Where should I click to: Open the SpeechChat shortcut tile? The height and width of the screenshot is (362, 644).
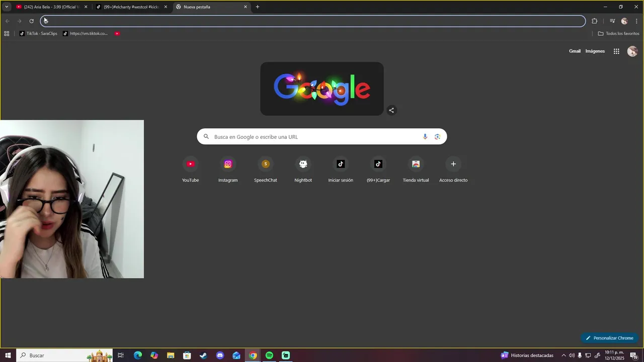tap(266, 170)
